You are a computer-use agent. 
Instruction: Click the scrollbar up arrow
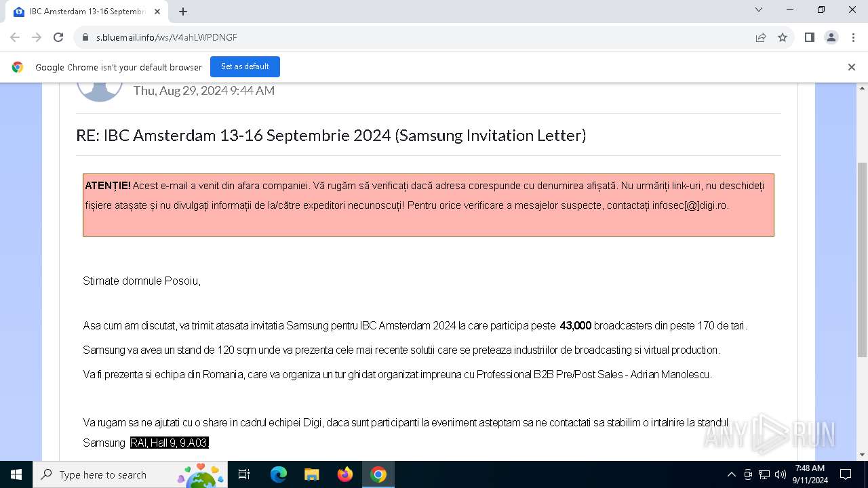pyautogui.click(x=862, y=88)
